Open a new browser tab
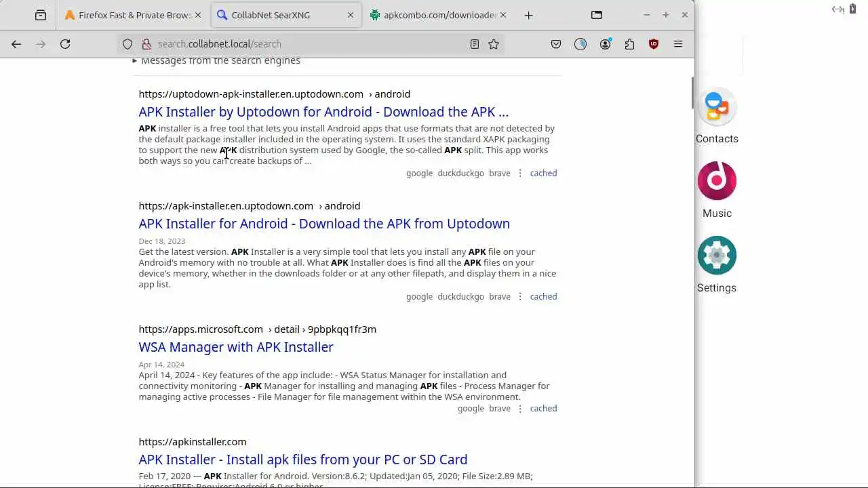Viewport: 868px width, 488px height. point(529,15)
